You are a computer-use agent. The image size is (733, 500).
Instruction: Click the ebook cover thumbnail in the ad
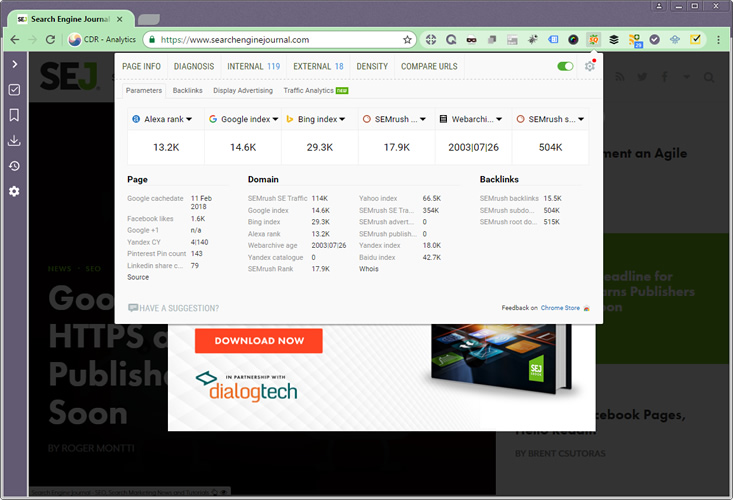coord(502,359)
